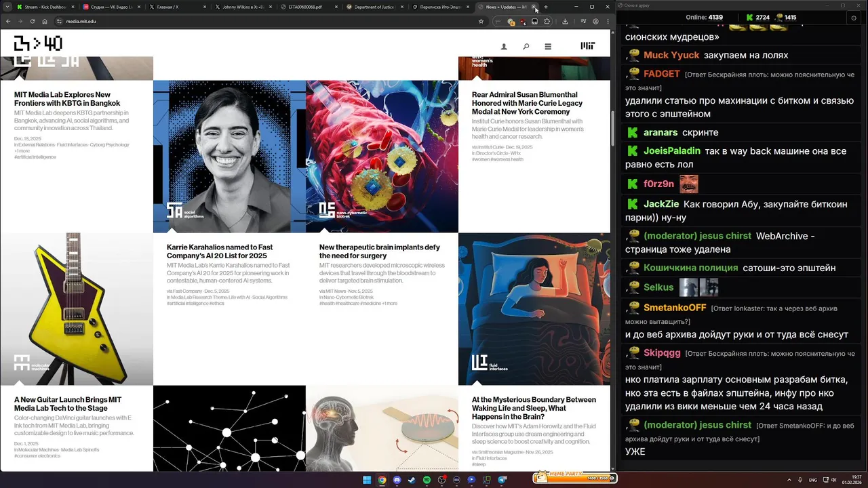Open the browser downloads icon
Screen dimensions: 868x488
point(565,21)
